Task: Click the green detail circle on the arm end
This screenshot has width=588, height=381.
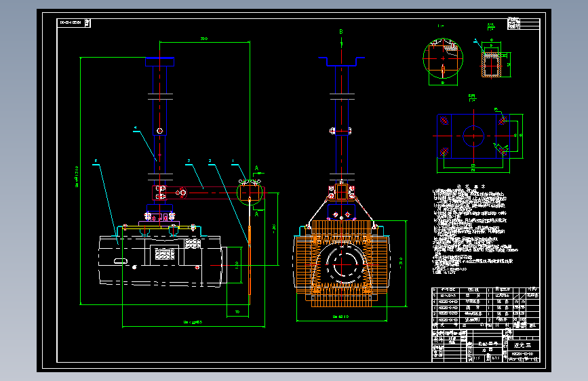Action: click(x=250, y=193)
